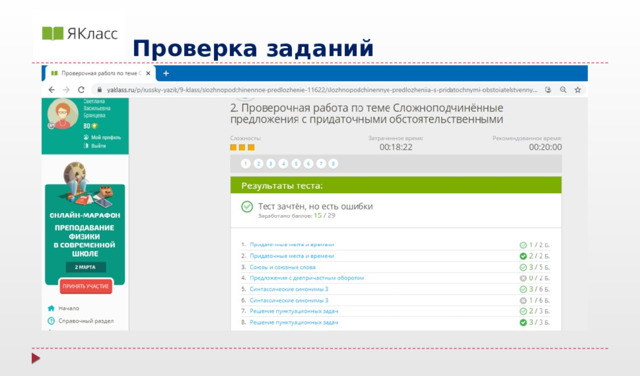
Task: Click the filled green check on result row 8
Action: (523, 323)
